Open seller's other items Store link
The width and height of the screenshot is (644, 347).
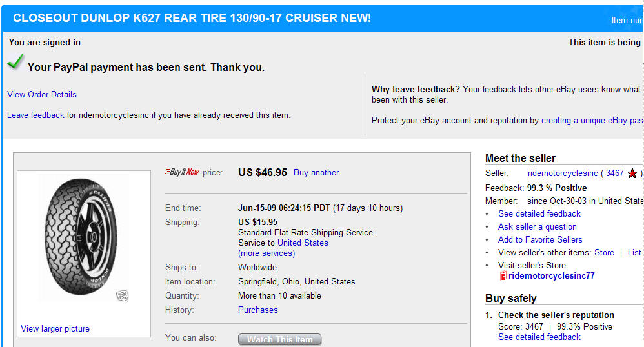[604, 252]
